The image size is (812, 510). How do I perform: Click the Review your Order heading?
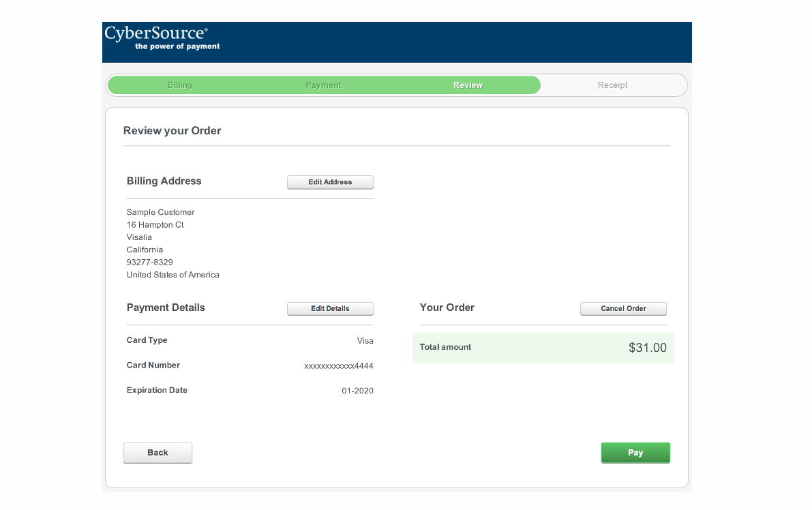pos(172,131)
